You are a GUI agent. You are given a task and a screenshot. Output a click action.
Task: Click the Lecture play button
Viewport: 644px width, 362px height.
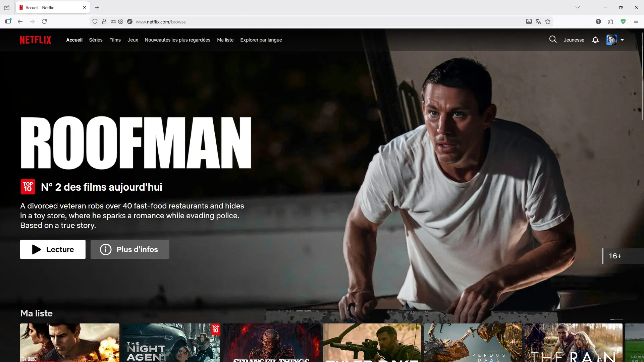coord(53,249)
